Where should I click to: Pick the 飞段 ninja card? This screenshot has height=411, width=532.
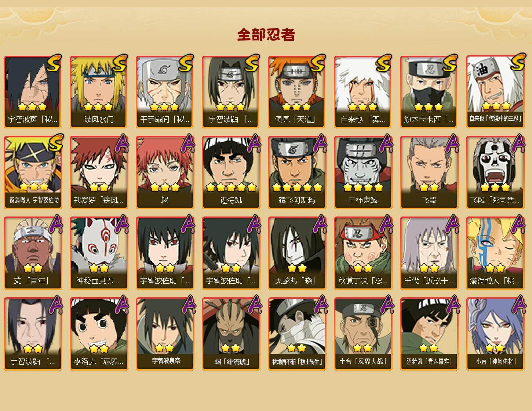pos(429,172)
